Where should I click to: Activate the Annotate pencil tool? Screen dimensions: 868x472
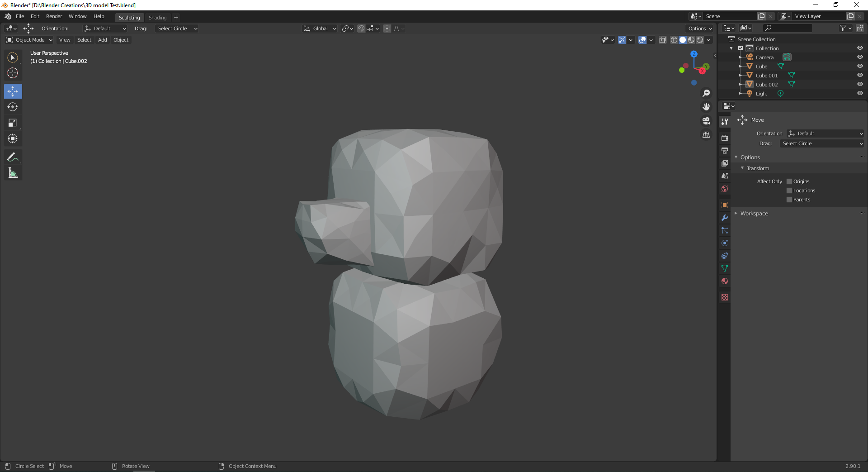pos(13,157)
